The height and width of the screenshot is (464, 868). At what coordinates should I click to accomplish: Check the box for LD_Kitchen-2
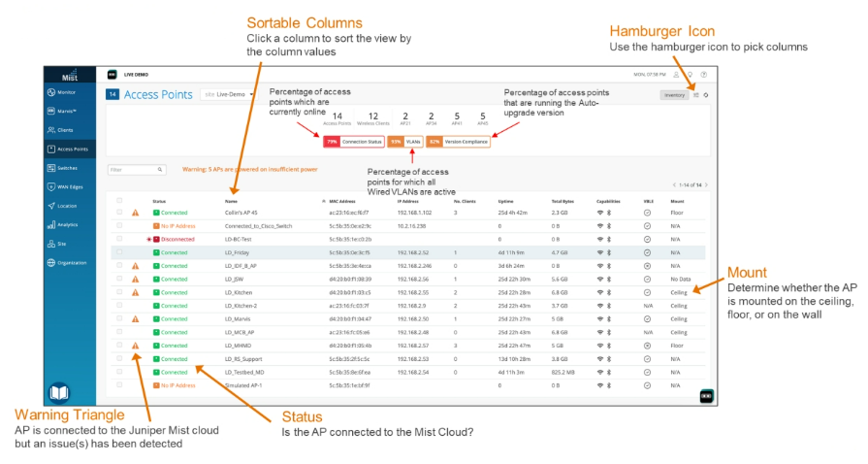[119, 306]
